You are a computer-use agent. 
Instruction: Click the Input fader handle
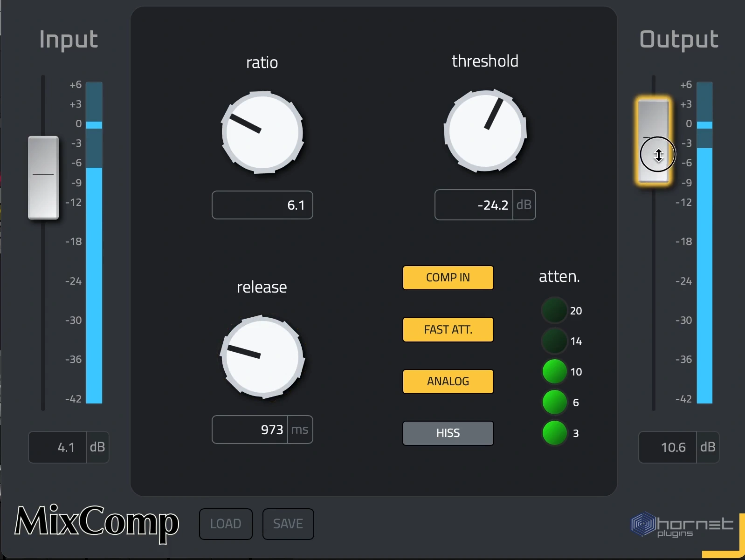tap(43, 178)
